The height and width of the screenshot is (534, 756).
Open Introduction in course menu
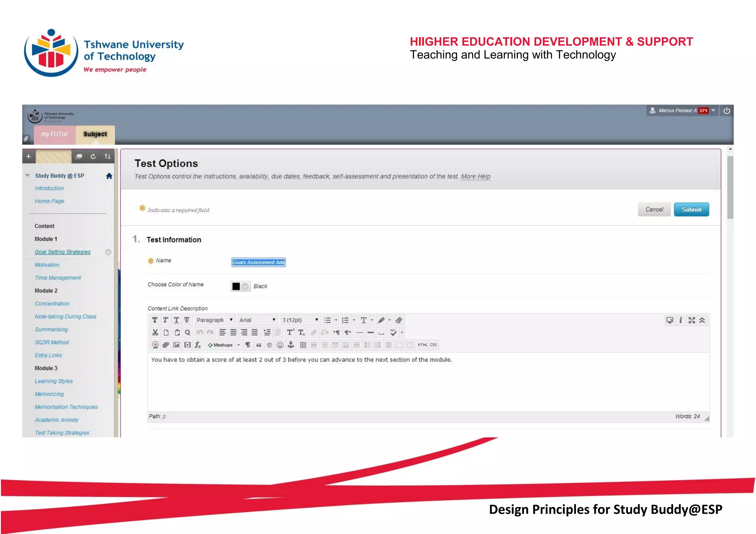pos(49,188)
